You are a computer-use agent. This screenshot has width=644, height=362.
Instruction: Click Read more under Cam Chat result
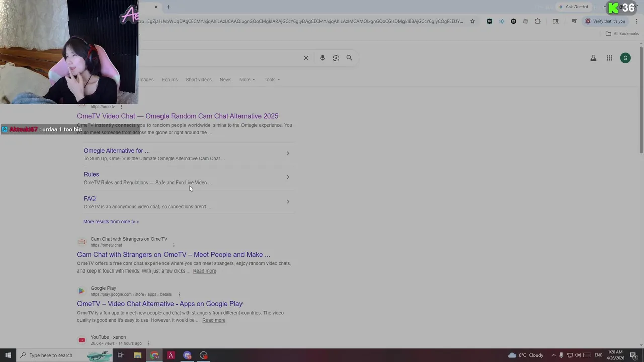pyautogui.click(x=205, y=271)
